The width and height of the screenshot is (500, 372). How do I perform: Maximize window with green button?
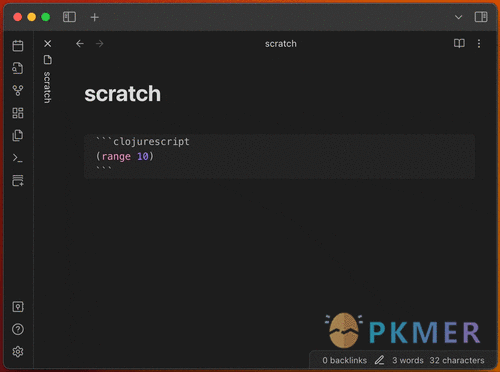click(x=46, y=17)
